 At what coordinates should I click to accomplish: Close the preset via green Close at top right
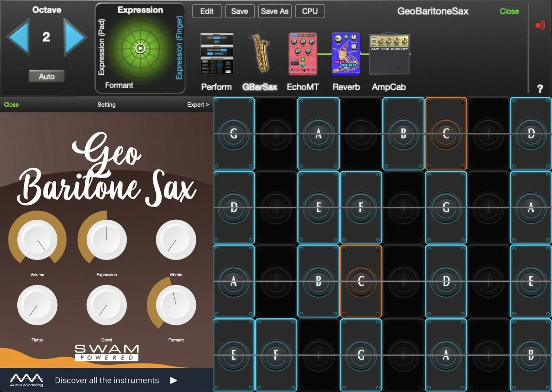[x=509, y=11]
